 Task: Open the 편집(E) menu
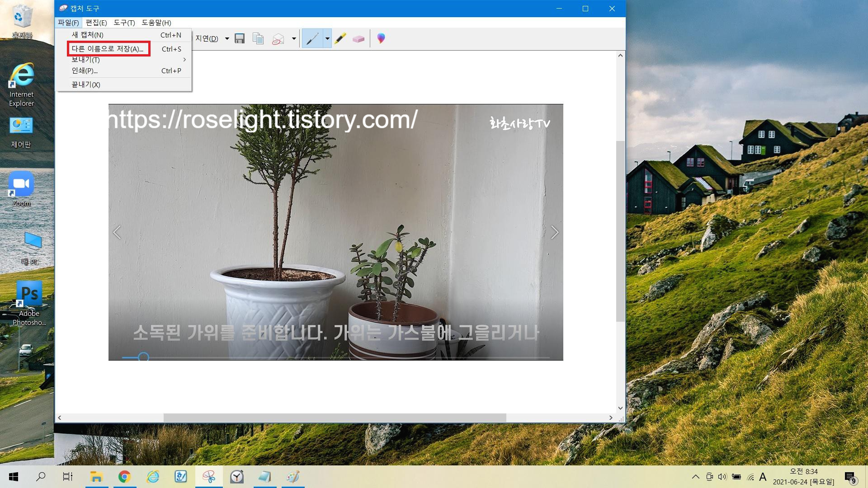pos(96,23)
